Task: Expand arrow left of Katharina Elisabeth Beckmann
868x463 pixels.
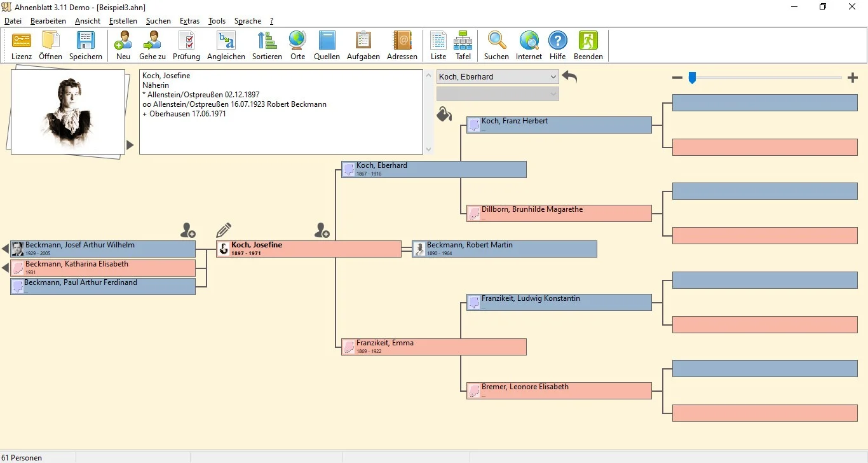Action: click(5, 268)
